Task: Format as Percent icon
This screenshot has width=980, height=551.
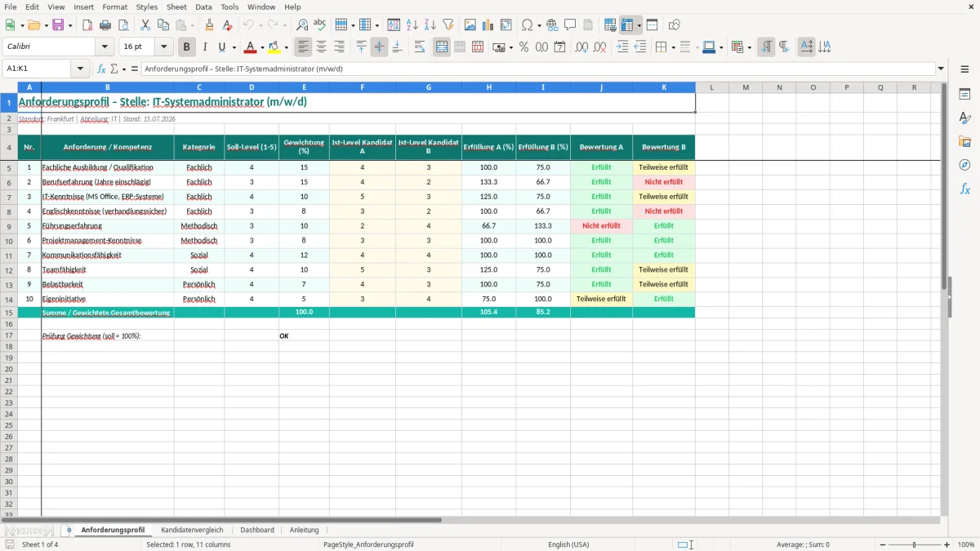Action: coord(523,47)
